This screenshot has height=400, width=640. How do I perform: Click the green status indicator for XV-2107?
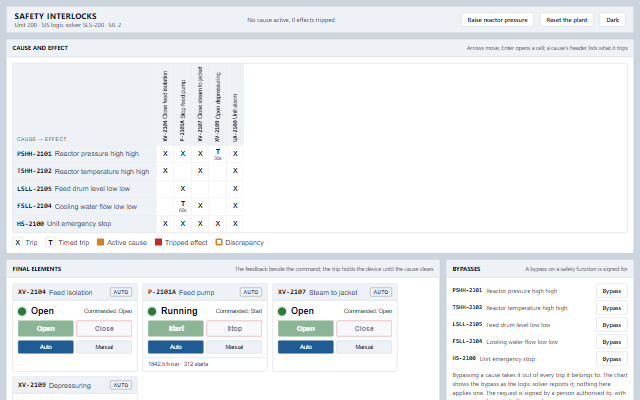click(x=282, y=311)
